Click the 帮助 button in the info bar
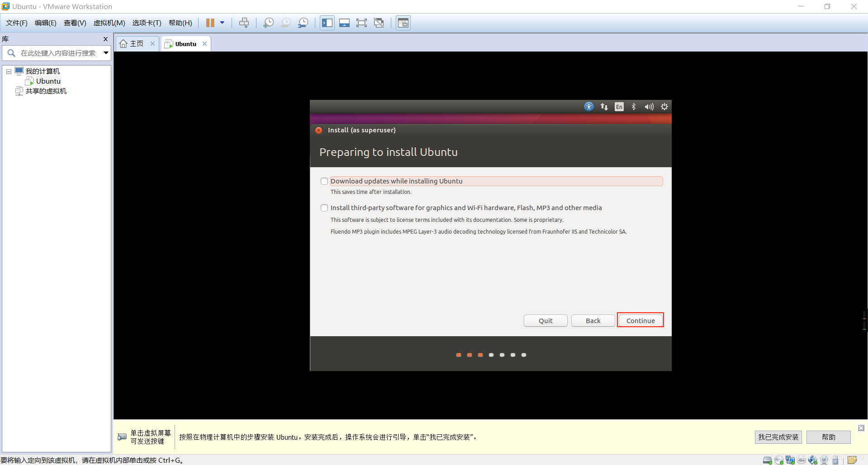868x465 pixels. (829, 437)
